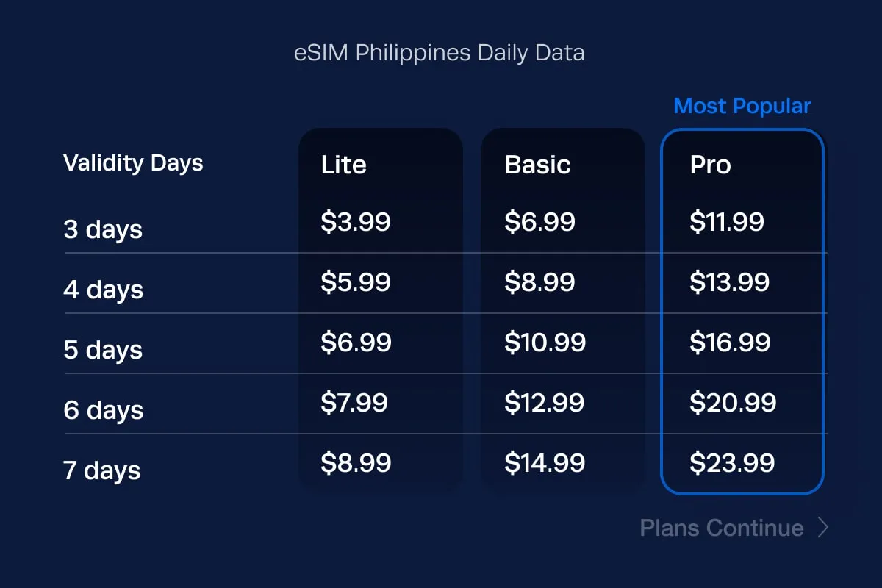The height and width of the screenshot is (588, 882).
Task: Select Pro 7 days $23.99 price
Action: pos(731,463)
